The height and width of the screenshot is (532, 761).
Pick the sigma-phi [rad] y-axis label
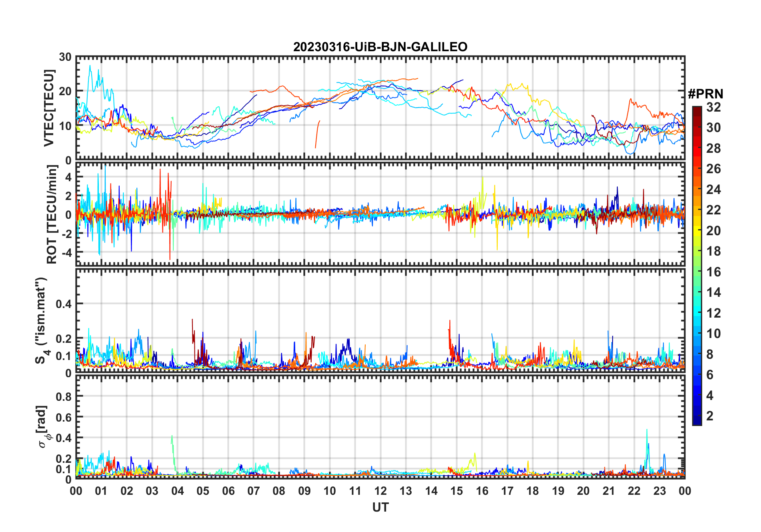43,426
